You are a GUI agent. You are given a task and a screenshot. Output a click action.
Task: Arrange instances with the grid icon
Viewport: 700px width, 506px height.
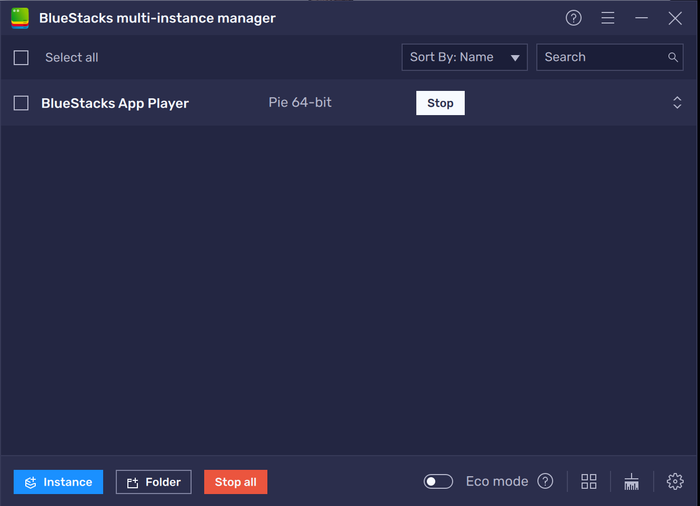(589, 481)
